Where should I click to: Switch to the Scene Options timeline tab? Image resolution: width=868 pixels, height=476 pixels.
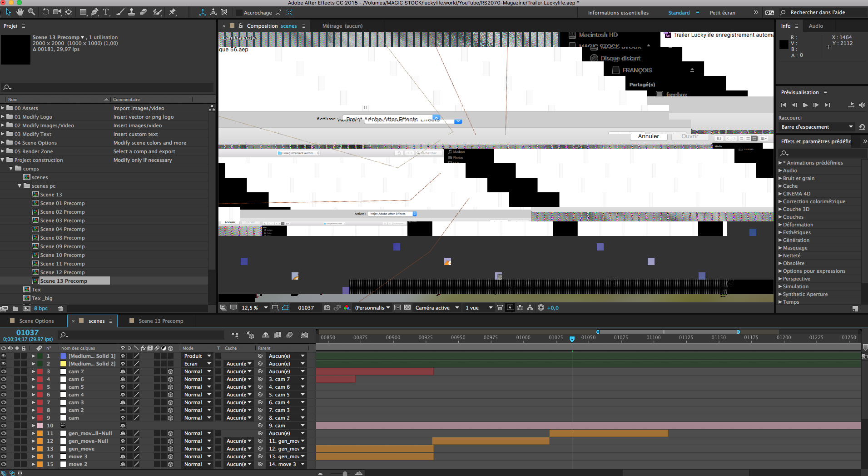[36, 321]
